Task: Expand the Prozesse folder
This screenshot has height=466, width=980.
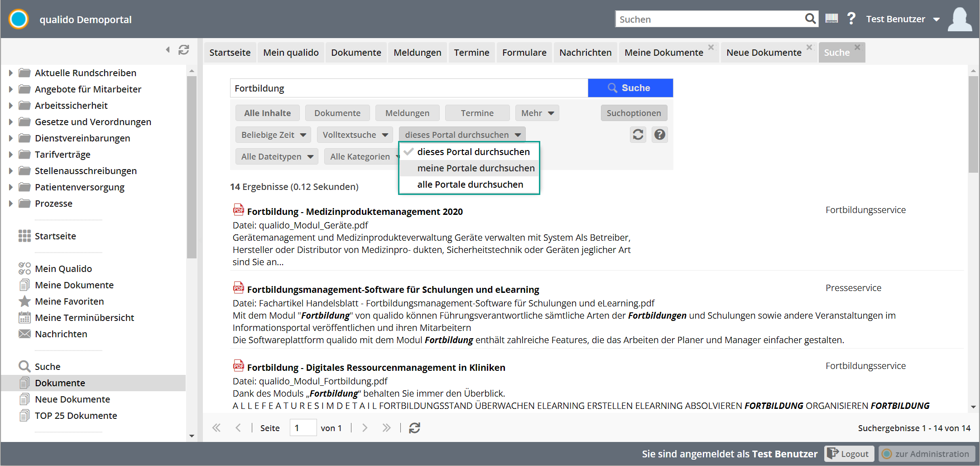Action: [x=11, y=204]
